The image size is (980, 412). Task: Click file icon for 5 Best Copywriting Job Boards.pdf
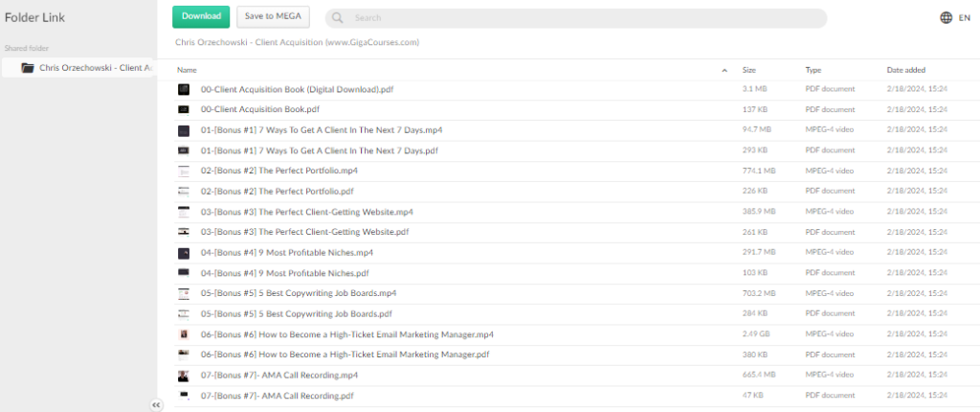(x=184, y=313)
